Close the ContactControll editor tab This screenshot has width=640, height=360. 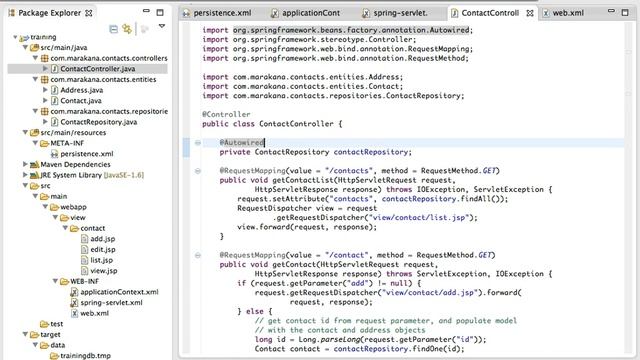[x=530, y=13]
